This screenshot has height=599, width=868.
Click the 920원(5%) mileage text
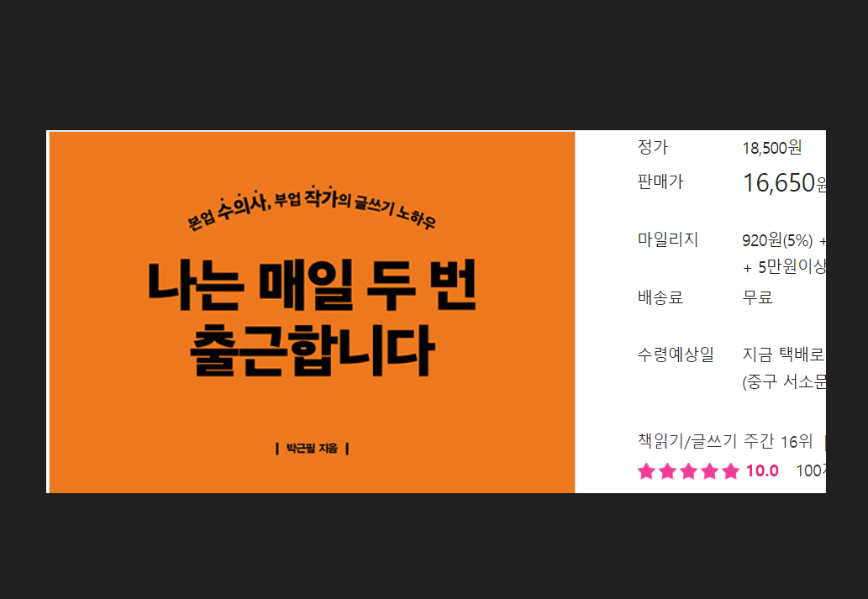777,240
